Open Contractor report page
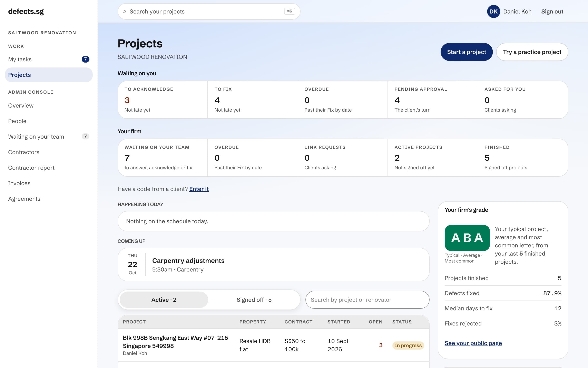The height and width of the screenshot is (368, 588). tap(49, 168)
